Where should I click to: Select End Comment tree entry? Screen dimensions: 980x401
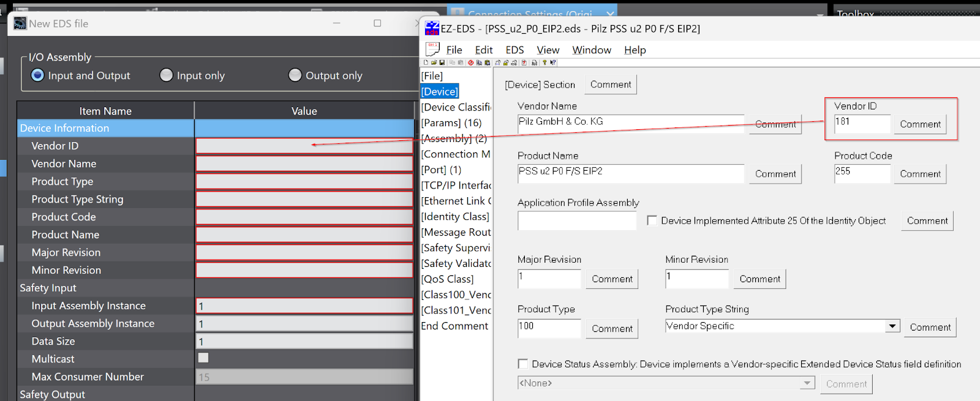click(454, 326)
